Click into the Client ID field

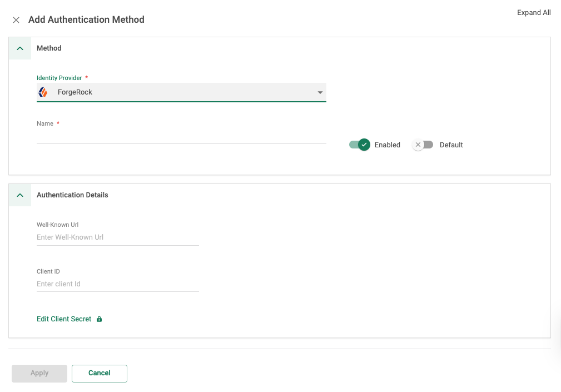pyautogui.click(x=117, y=284)
